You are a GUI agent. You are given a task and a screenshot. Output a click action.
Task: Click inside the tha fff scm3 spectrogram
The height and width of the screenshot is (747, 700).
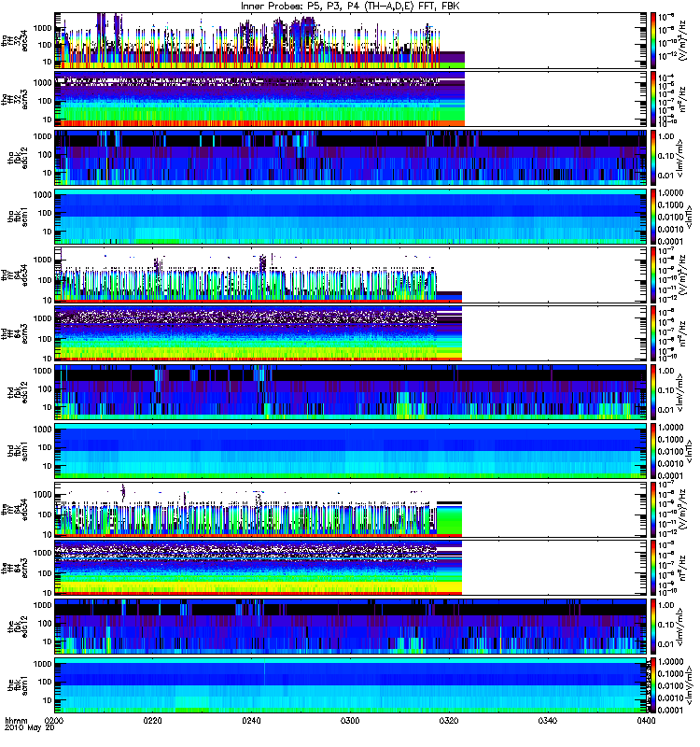(351, 99)
